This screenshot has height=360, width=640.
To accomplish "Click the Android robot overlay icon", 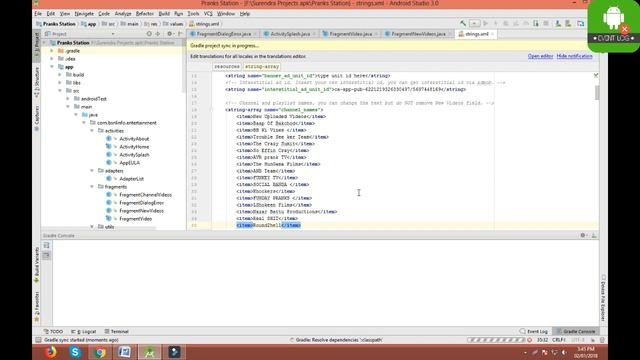I will pos(613,18).
